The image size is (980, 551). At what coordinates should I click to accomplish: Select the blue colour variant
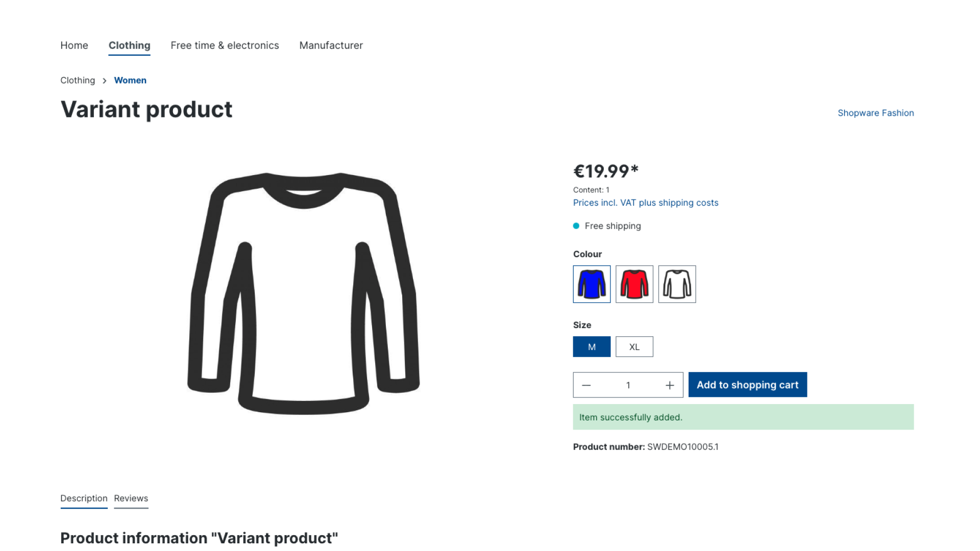point(592,284)
